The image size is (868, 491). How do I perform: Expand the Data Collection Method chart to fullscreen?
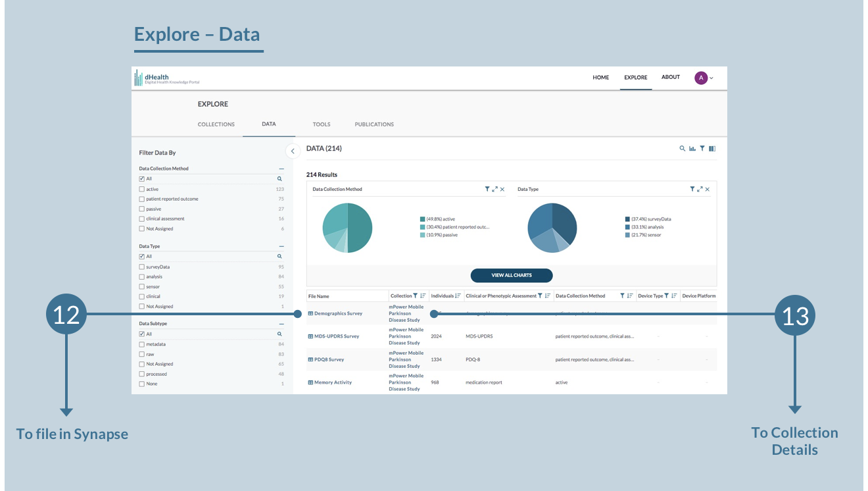(x=494, y=189)
